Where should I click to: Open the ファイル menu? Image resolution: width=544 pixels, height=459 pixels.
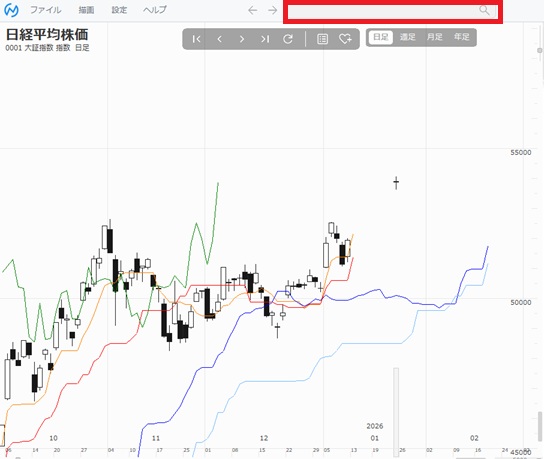point(46,10)
